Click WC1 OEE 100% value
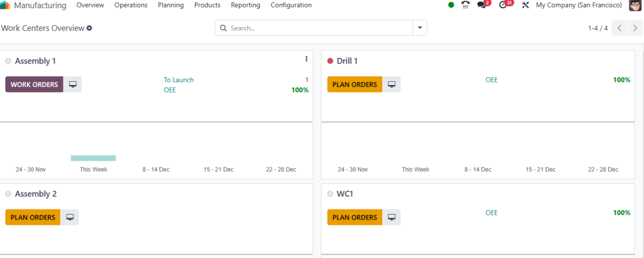 [622, 213]
